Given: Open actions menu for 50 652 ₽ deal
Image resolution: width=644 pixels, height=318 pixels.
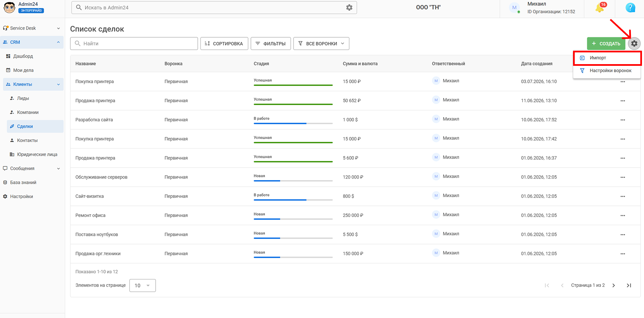Looking at the screenshot, I should pyautogui.click(x=623, y=101).
